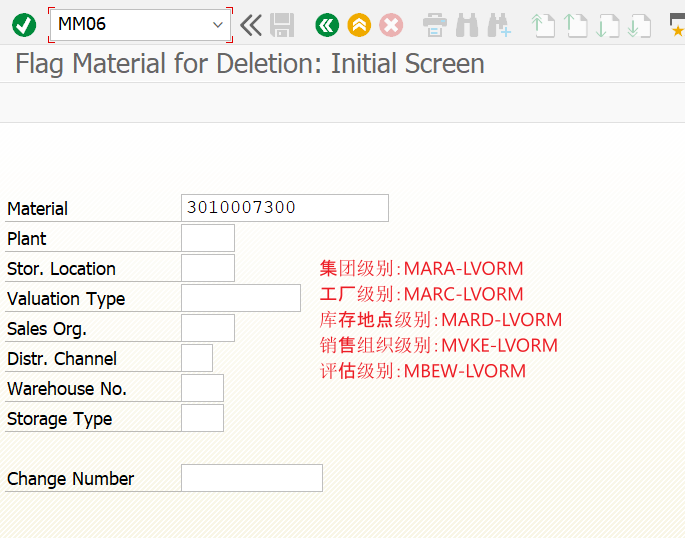This screenshot has height=538, width=685.
Task: Click the MARC-LVORM annotation text
Action: coord(421,294)
